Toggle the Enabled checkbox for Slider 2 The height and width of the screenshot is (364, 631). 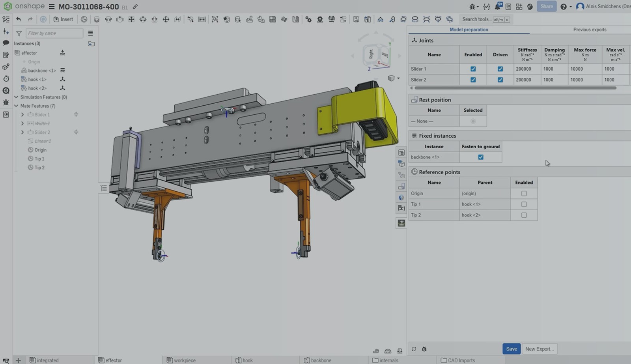[x=473, y=80]
